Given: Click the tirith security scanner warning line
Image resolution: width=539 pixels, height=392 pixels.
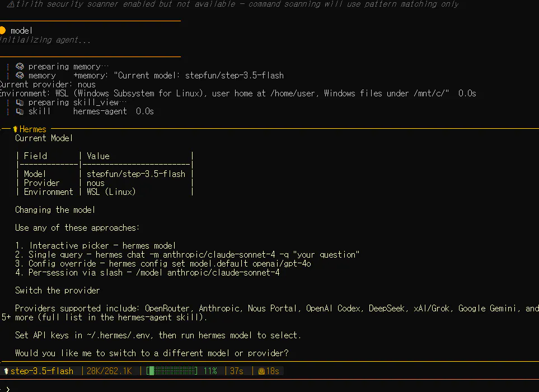Looking at the screenshot, I should [233, 4].
